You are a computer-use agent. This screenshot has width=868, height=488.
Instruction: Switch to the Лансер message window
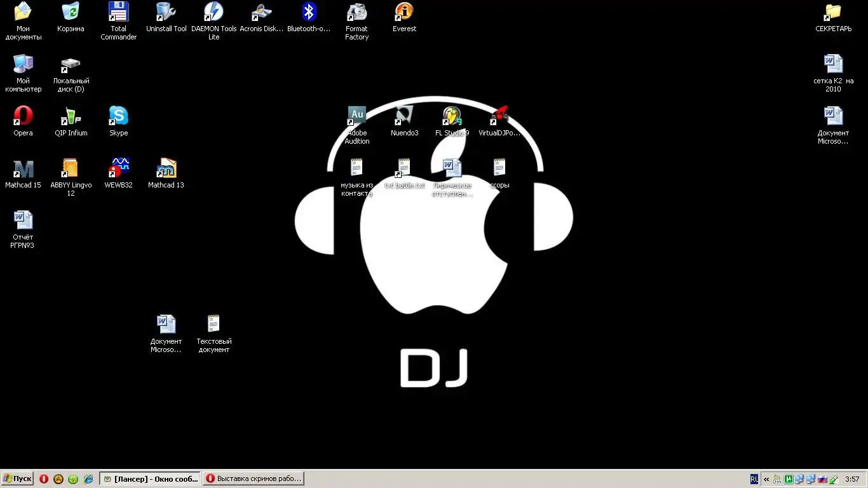tap(151, 479)
